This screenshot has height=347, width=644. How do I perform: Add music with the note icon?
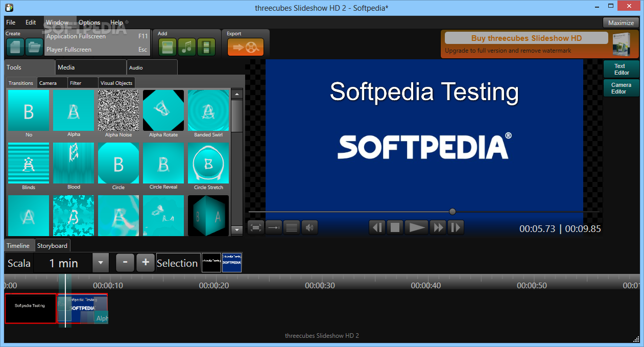pos(187,47)
